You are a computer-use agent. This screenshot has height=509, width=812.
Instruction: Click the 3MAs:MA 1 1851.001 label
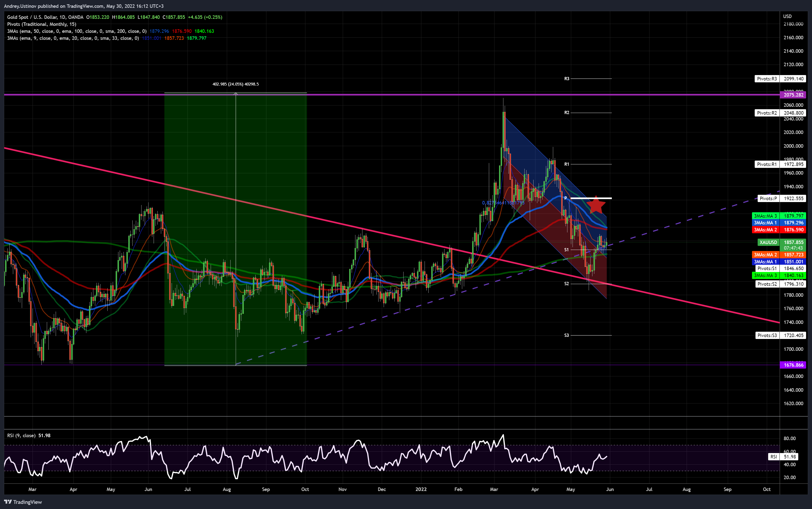pos(779,262)
